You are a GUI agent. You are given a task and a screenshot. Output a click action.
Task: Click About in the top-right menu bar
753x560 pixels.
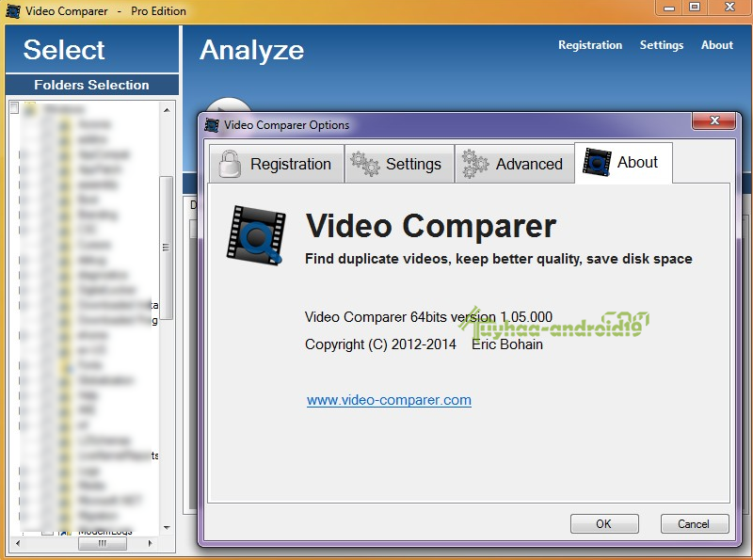click(716, 44)
